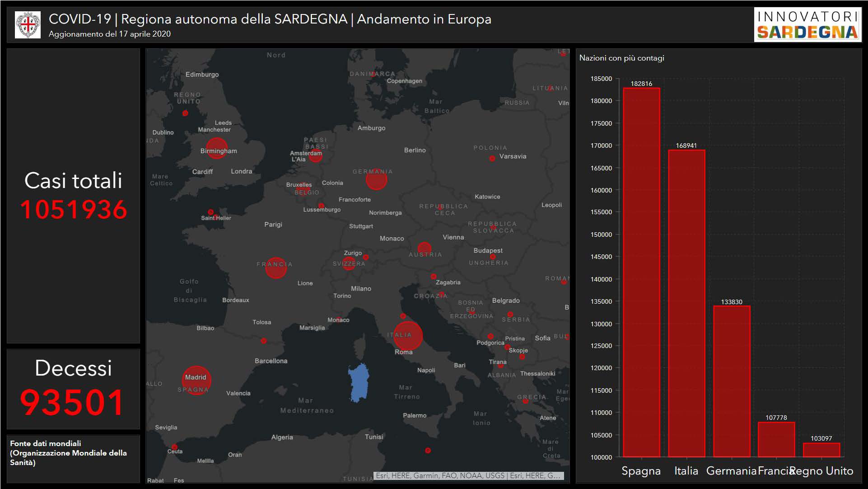Click the large red circle over Italia
The image size is (868, 489).
click(x=408, y=335)
